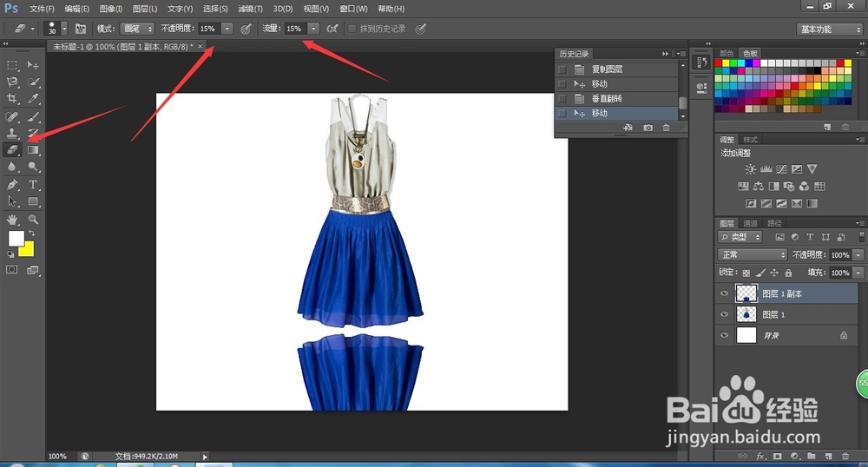Expand the layer blend mode 正常 dropdown
Screen dimensions: 868x467
point(753,255)
